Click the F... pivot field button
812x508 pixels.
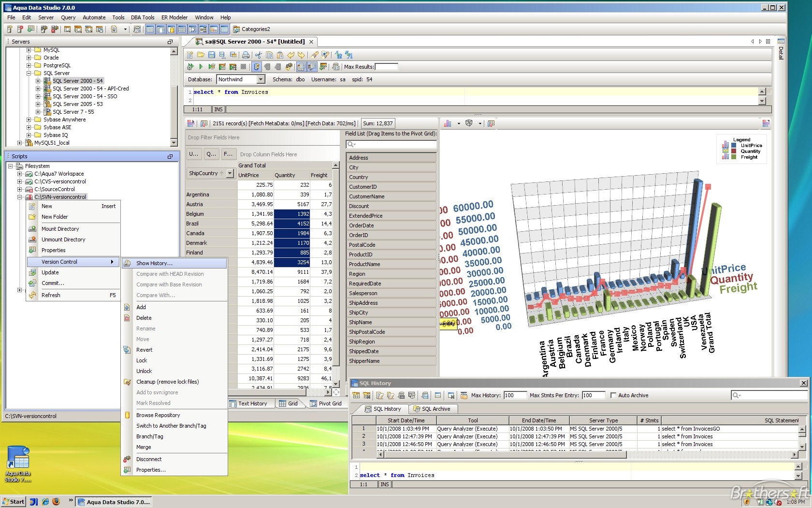pyautogui.click(x=228, y=154)
